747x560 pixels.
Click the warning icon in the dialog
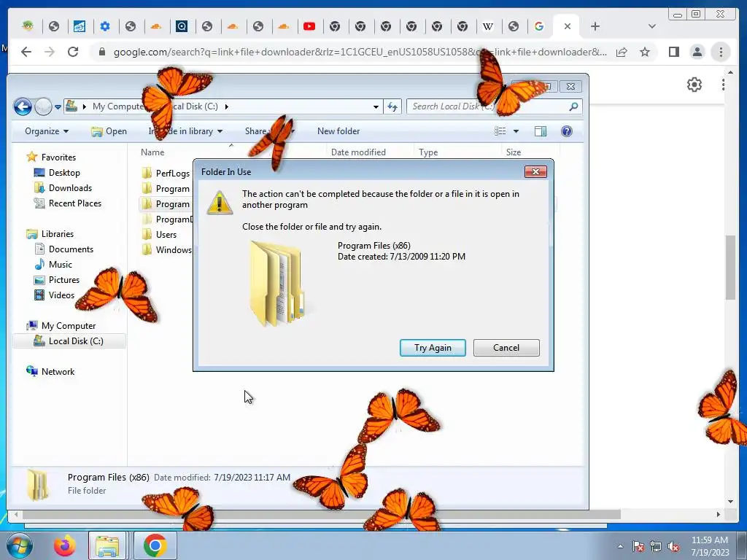(219, 203)
